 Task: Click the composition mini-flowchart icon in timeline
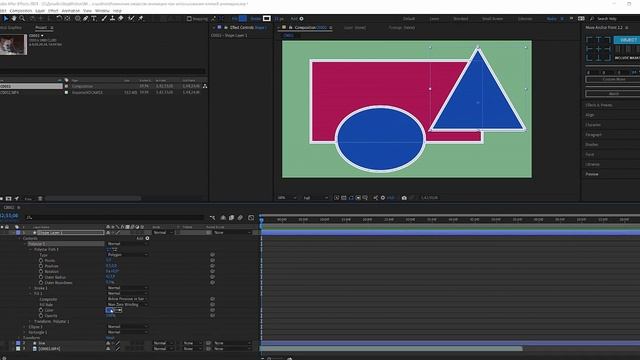pyautogui.click(x=212, y=218)
